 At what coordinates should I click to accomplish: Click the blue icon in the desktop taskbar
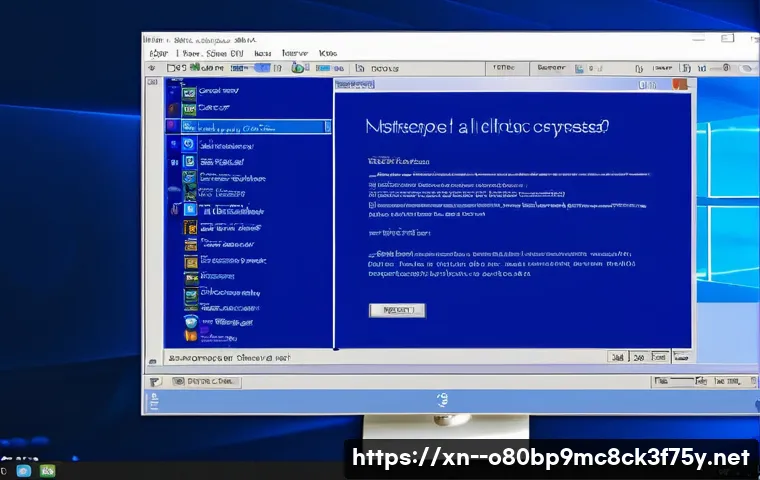(x=24, y=470)
